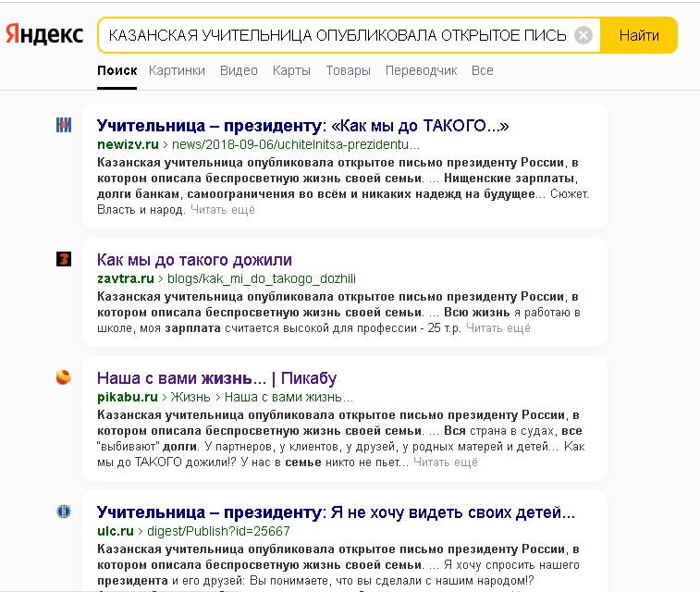Click Читать ещё in Пикабу snippet

pyautogui.click(x=446, y=462)
